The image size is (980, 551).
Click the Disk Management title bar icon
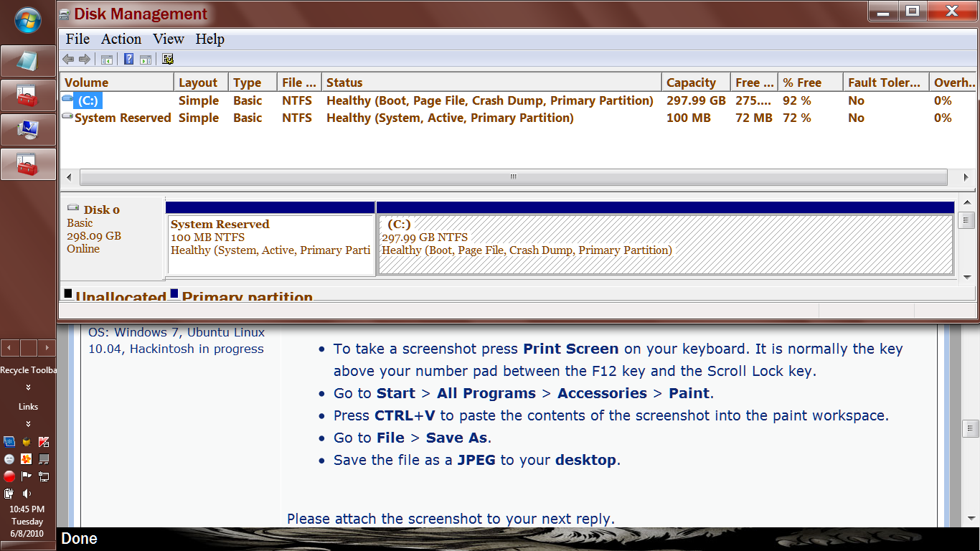tap(65, 14)
